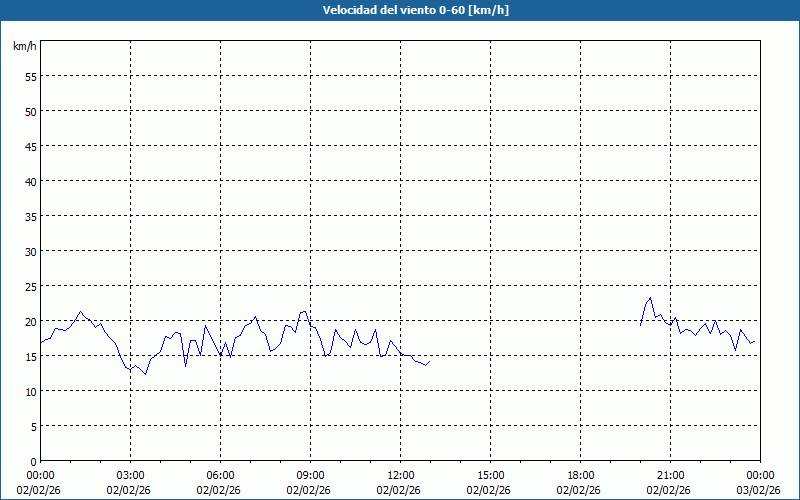Select the 25 tick label on the y-axis
The image size is (800, 500).
click(30, 286)
